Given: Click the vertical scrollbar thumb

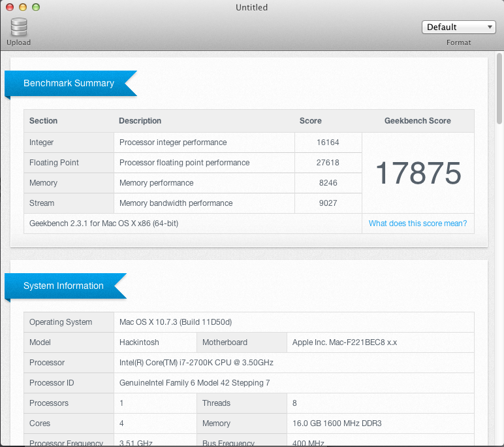Looking at the screenshot, I should (x=499, y=88).
